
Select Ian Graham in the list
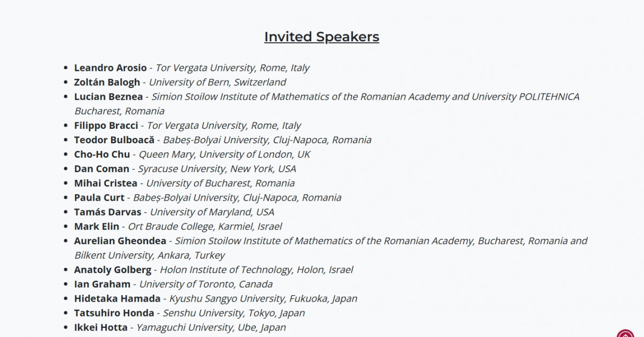pyautogui.click(x=102, y=284)
